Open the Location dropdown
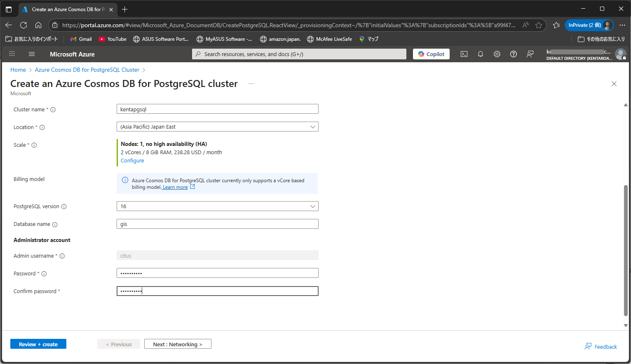The image size is (631, 364). [x=218, y=127]
